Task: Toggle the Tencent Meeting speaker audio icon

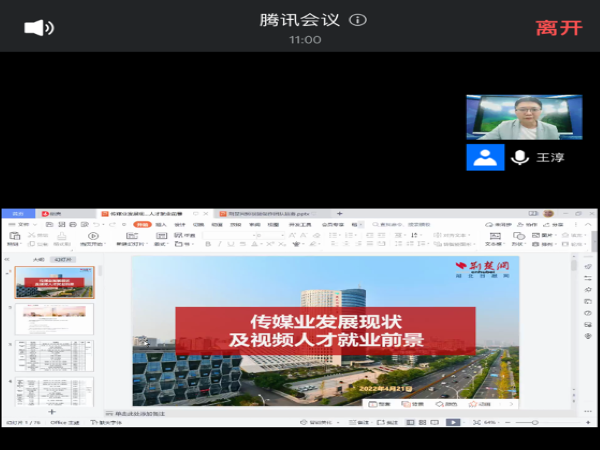Action: [39, 28]
